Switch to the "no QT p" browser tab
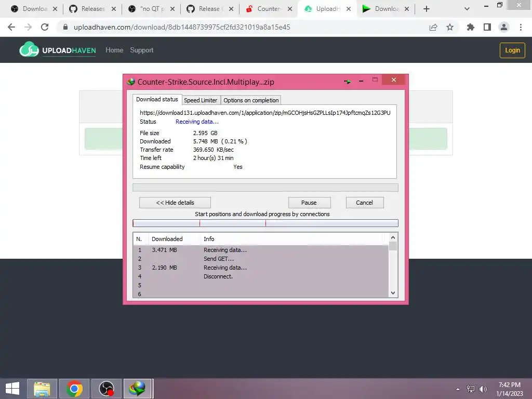 [151, 9]
